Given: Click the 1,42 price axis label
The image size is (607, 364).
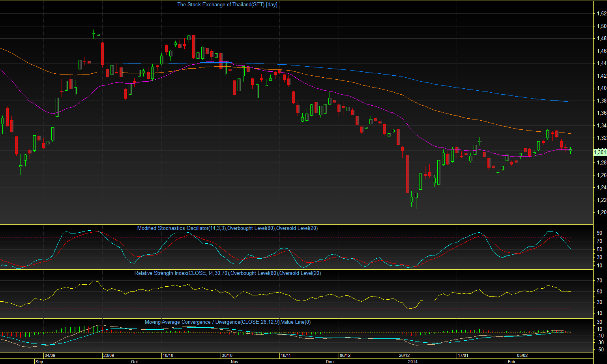Looking at the screenshot, I should click(x=601, y=76).
